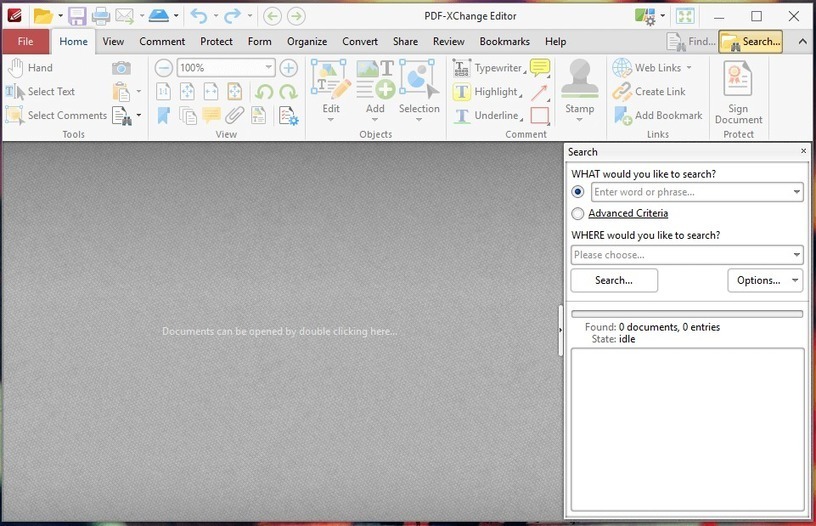Click the Sticky Note comment icon

click(x=540, y=68)
